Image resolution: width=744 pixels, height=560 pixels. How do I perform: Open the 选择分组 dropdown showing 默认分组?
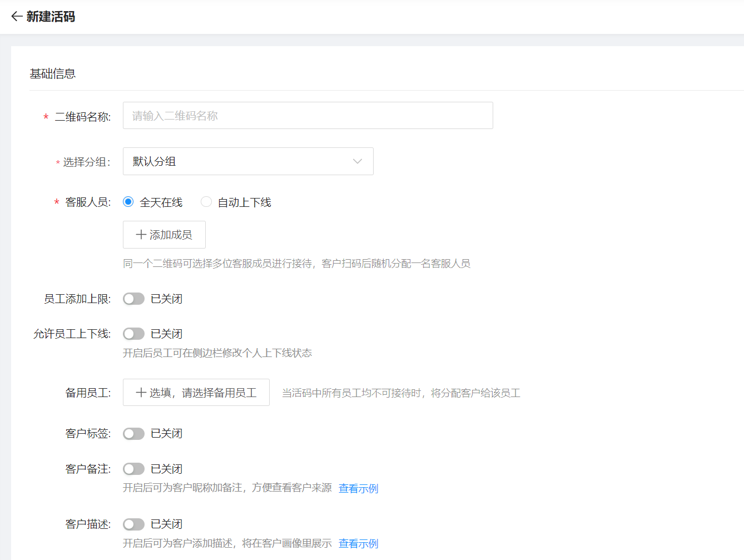coord(248,161)
